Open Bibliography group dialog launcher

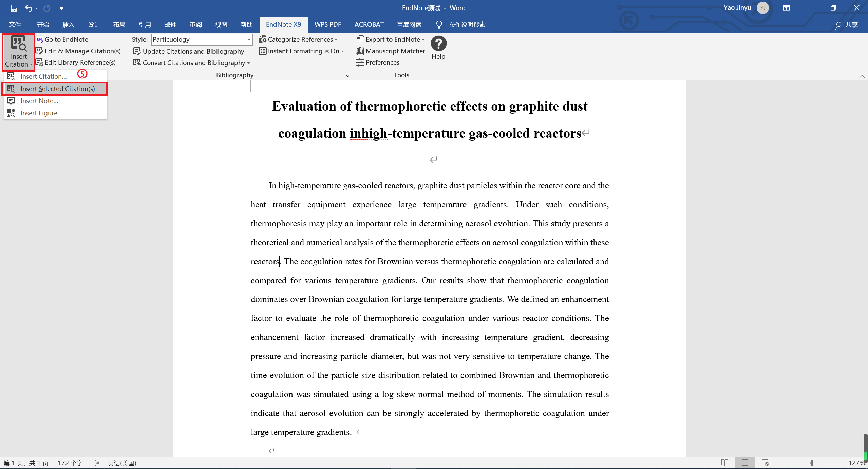point(346,76)
